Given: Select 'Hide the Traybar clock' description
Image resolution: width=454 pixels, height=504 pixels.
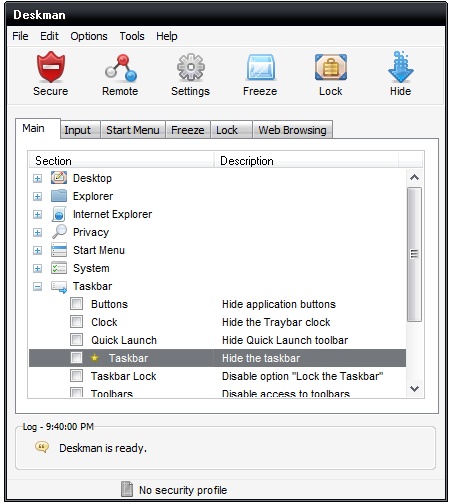Looking at the screenshot, I should 276,322.
